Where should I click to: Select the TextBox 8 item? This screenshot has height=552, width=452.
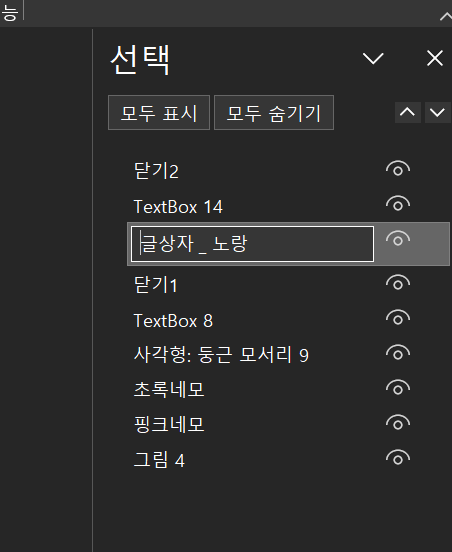tap(173, 321)
